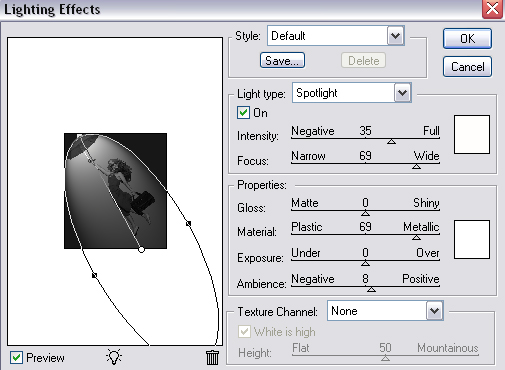
Task: Click the Focus slider handle
Action: point(416,166)
